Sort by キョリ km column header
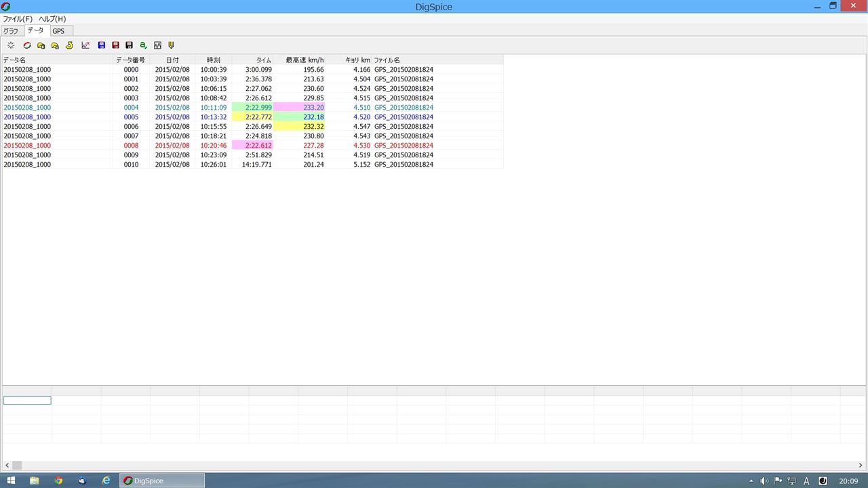Image resolution: width=868 pixels, height=488 pixels. 349,60
